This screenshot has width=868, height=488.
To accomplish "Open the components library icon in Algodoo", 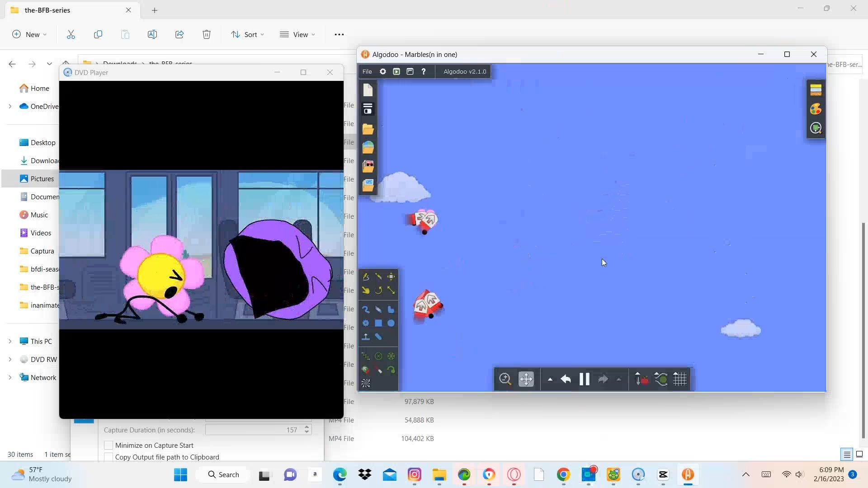I will (368, 166).
